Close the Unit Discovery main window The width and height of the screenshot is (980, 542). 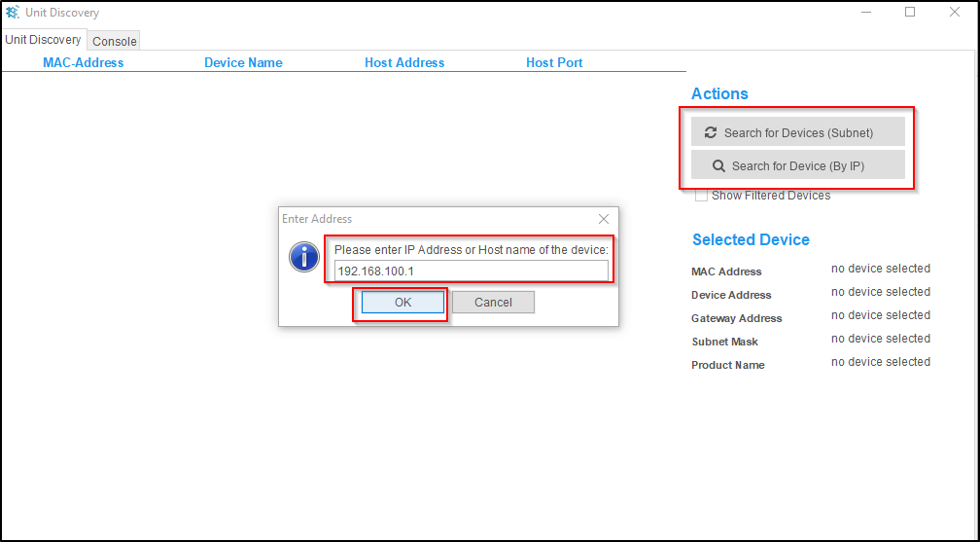[955, 13]
